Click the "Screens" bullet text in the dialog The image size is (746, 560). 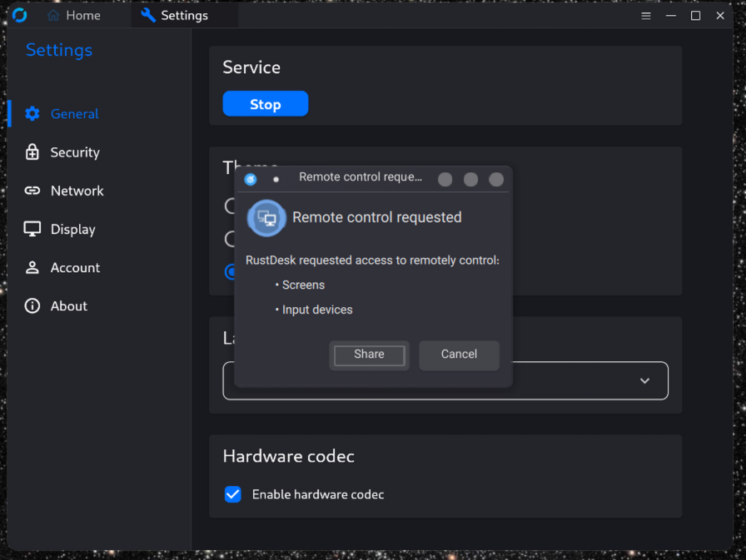(304, 285)
